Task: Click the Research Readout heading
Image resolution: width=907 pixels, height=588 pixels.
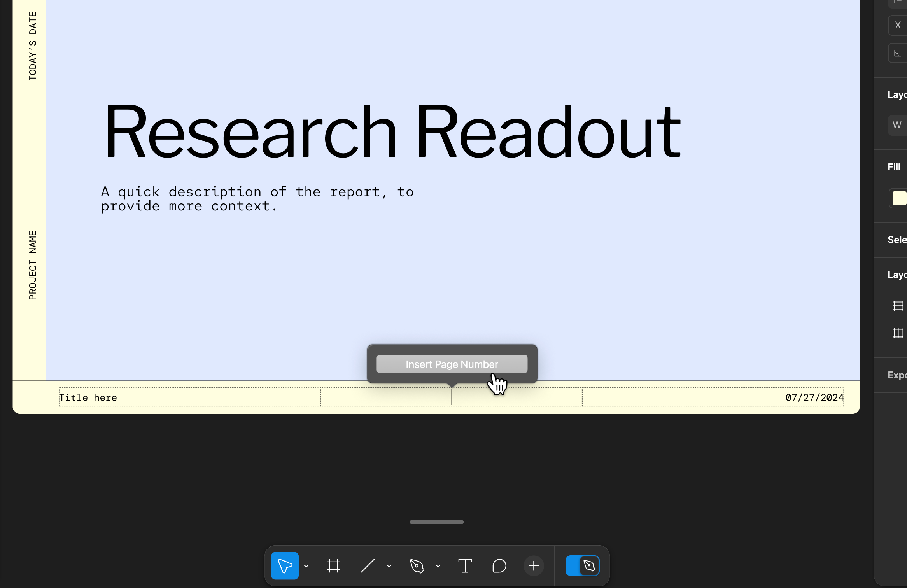Action: [393, 131]
